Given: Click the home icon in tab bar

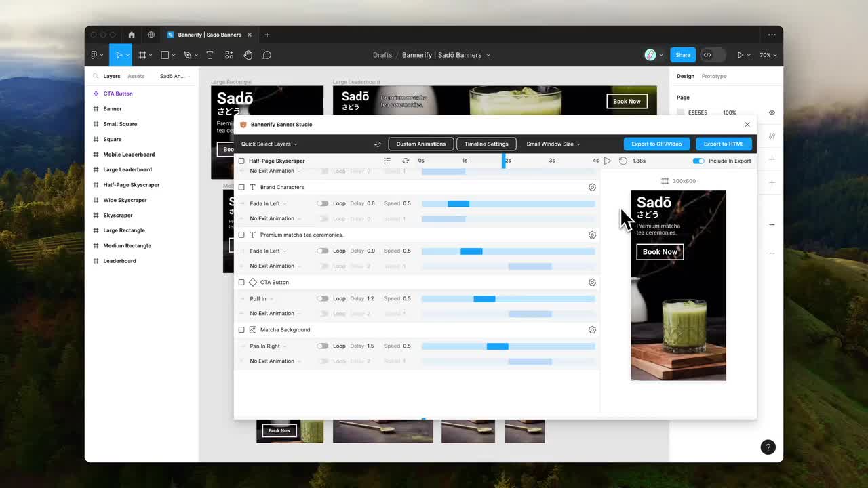Looking at the screenshot, I should click(x=132, y=35).
